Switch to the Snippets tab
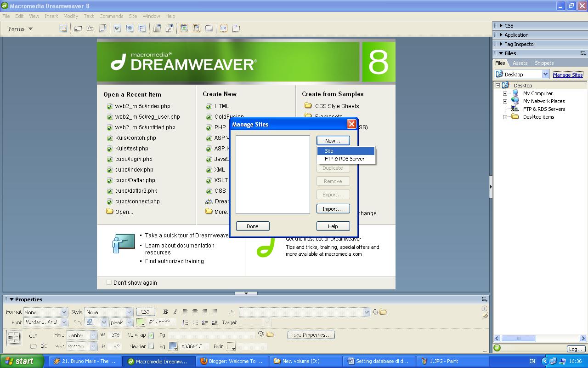 (x=544, y=63)
